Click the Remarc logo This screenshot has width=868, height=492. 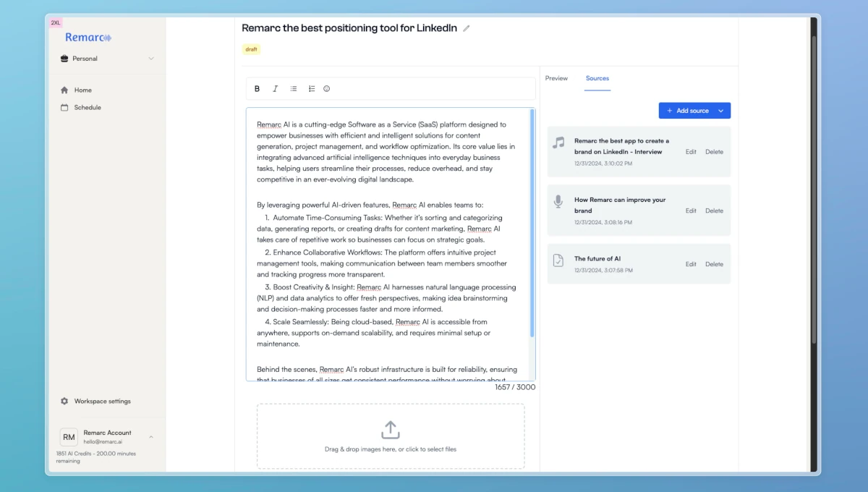[x=88, y=37]
